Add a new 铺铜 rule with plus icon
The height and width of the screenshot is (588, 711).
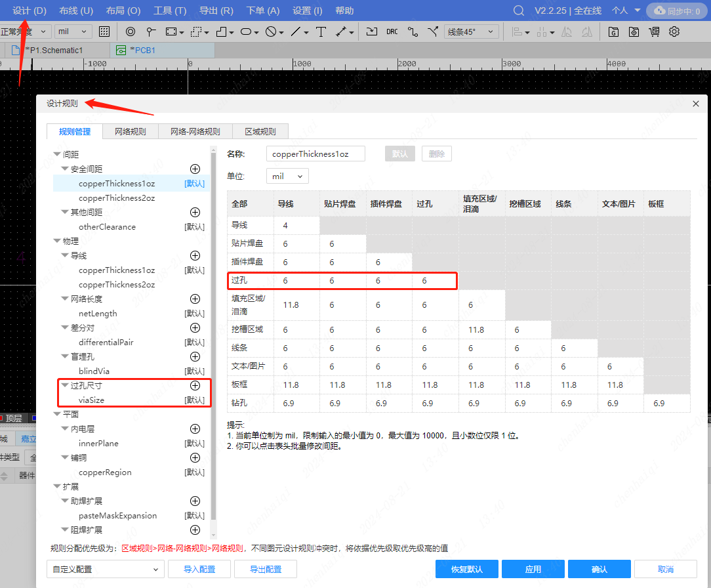point(195,458)
